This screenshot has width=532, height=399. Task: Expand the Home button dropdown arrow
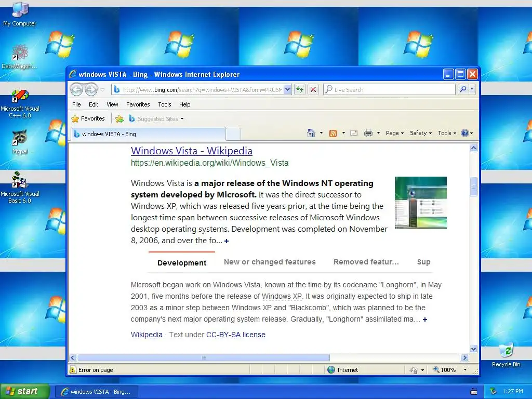321,133
